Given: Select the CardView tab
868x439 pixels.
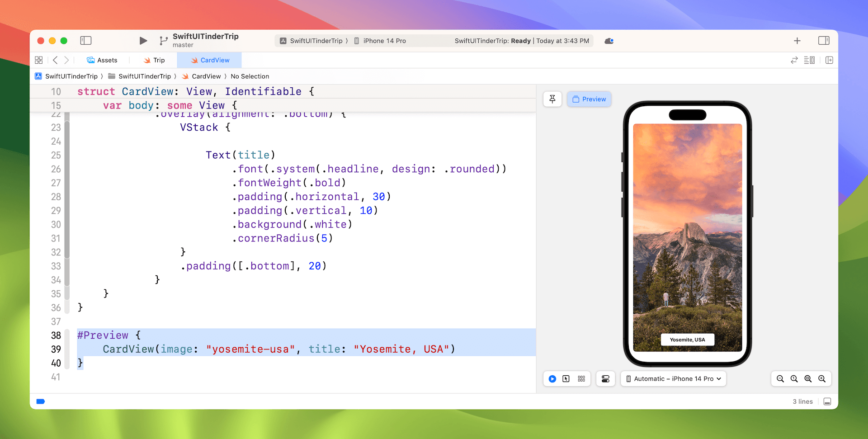Looking at the screenshot, I should coord(209,60).
